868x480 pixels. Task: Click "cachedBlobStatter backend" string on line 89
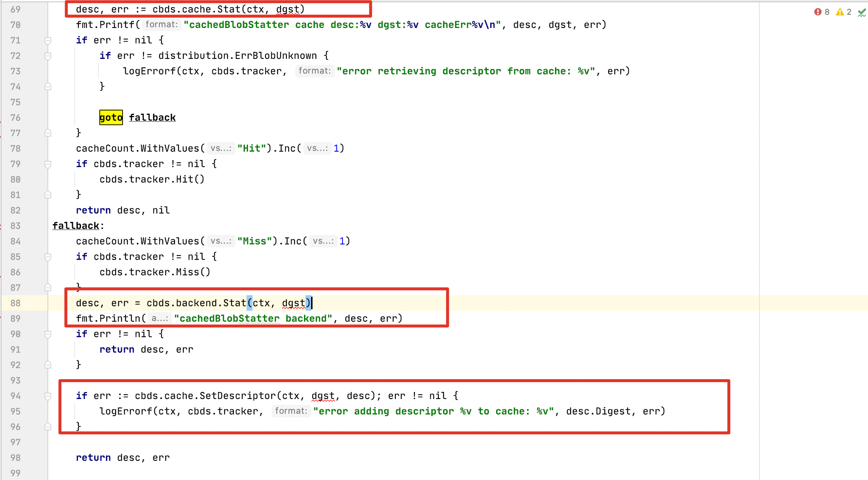coord(253,318)
